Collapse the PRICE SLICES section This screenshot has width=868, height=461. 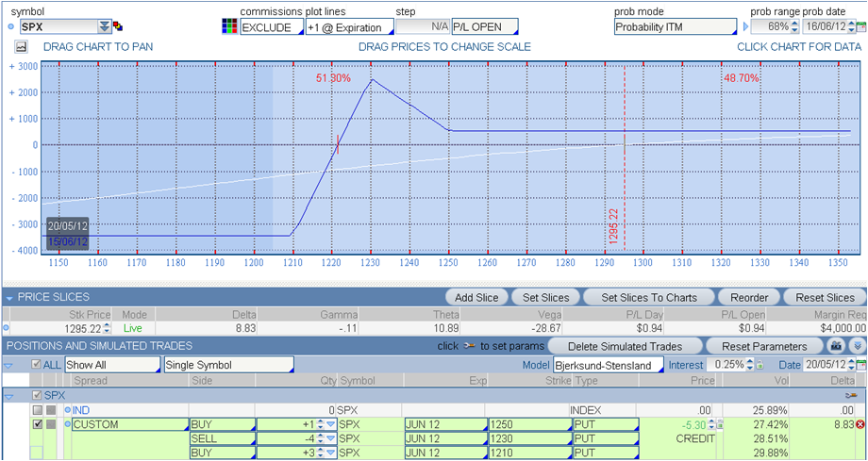[x=8, y=298]
